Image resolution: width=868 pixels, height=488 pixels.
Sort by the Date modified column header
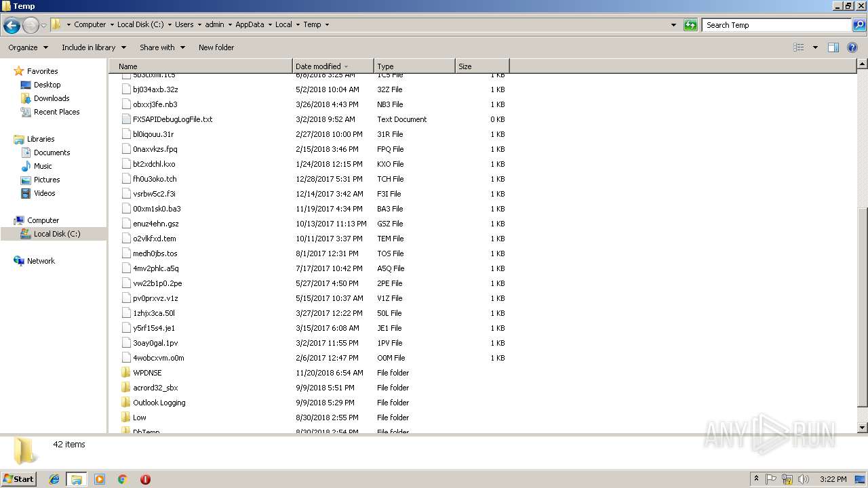pyautogui.click(x=333, y=66)
